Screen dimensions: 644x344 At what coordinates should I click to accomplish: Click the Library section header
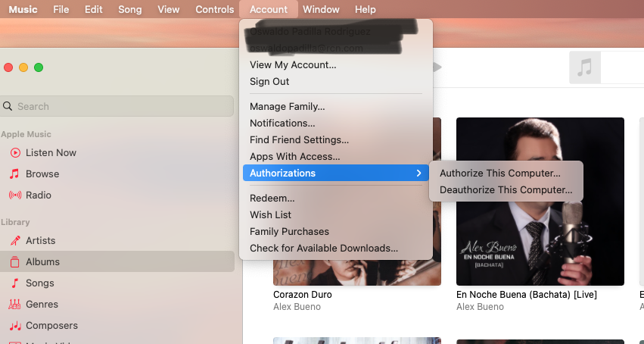pyautogui.click(x=15, y=222)
